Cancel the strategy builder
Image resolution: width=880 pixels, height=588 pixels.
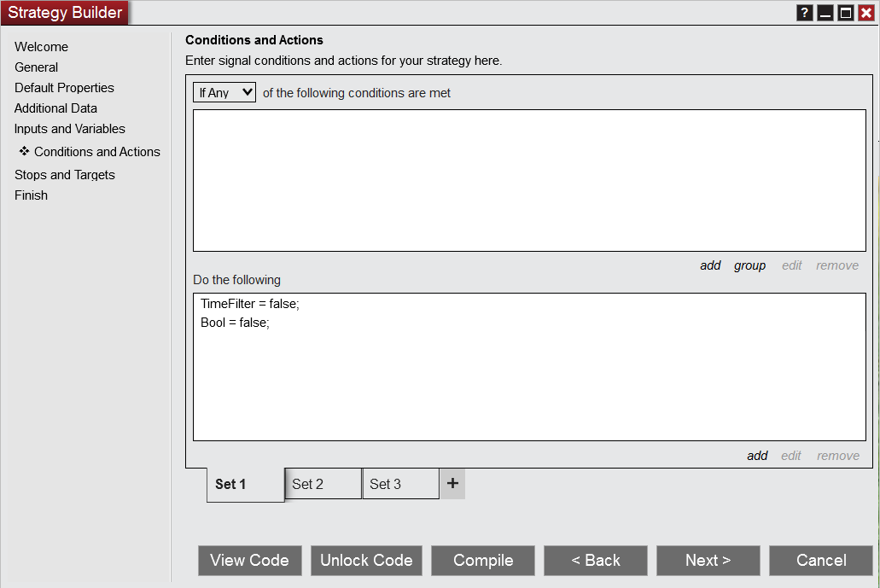(x=821, y=561)
